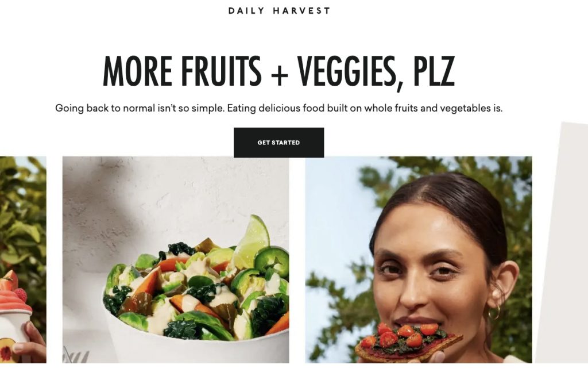Open the salad bowl image

176,260
